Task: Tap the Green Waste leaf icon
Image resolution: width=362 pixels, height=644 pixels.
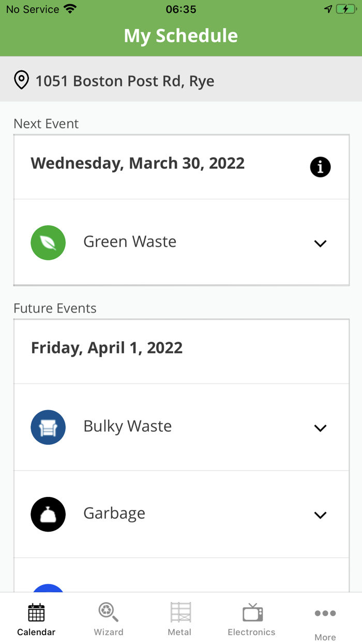Action: click(48, 242)
